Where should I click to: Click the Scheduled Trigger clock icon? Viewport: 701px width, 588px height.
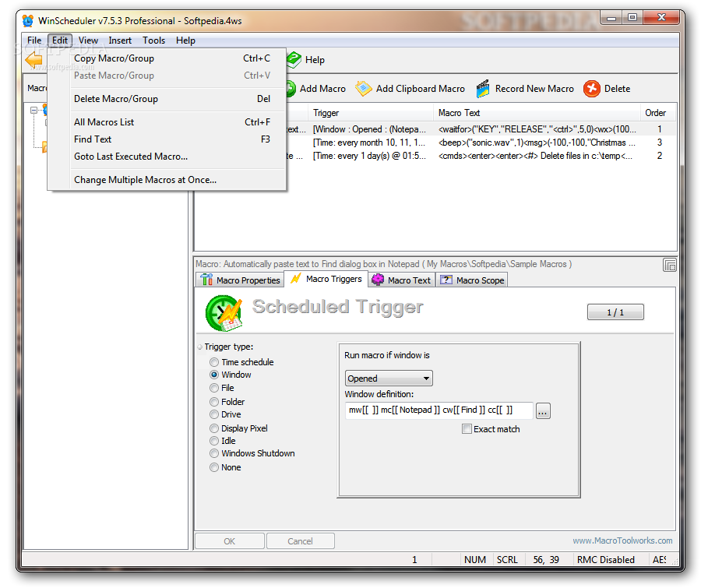point(224,312)
